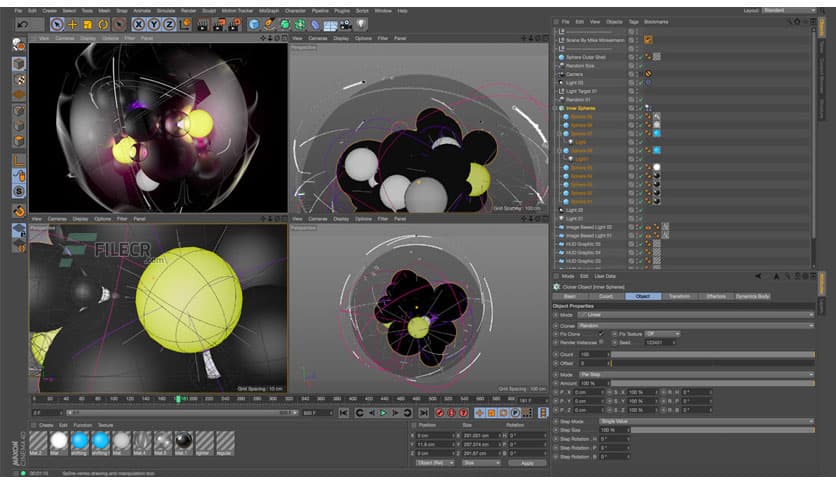This screenshot has height=484, width=836.
Task: Select Texture mode checkered icon
Action: coord(19,79)
